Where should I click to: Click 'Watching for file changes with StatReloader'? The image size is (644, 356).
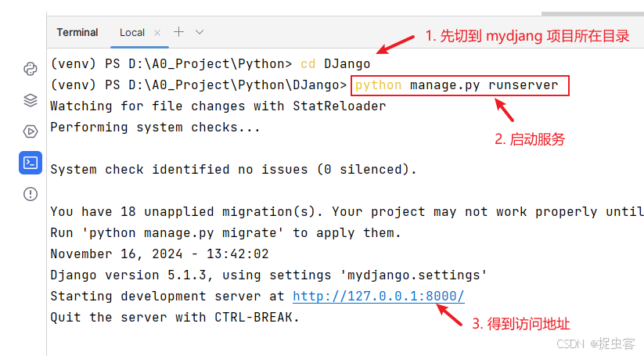[218, 106]
